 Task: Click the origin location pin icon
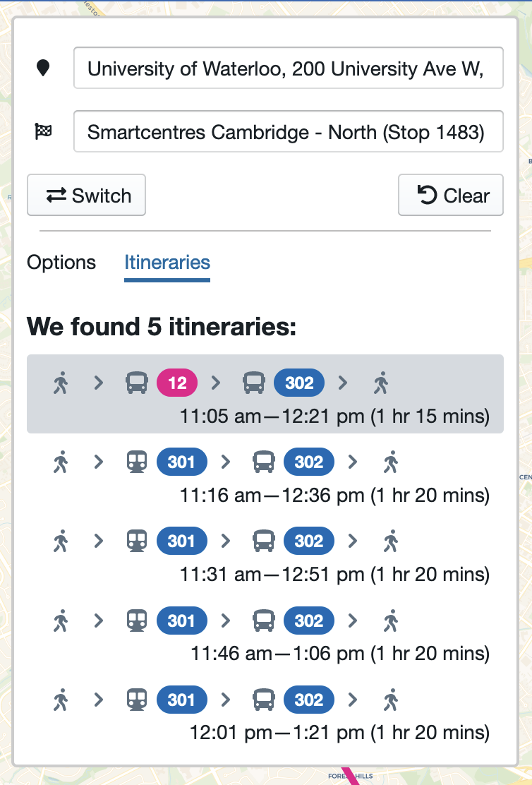tap(43, 68)
